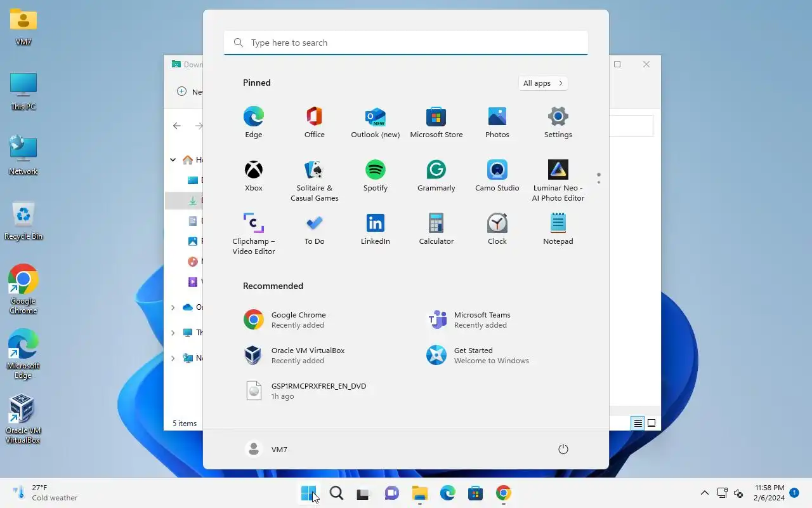
Task: Launch Spotify from pinned apps
Action: point(375,176)
